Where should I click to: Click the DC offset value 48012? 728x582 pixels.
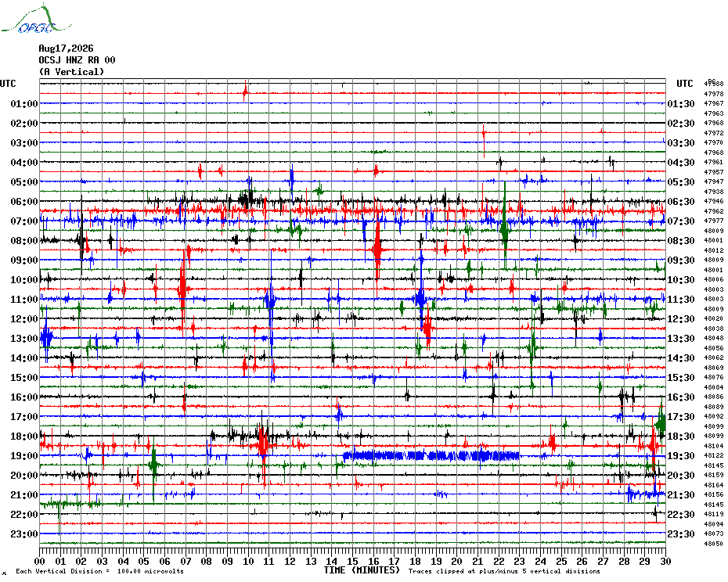pyautogui.click(x=714, y=250)
